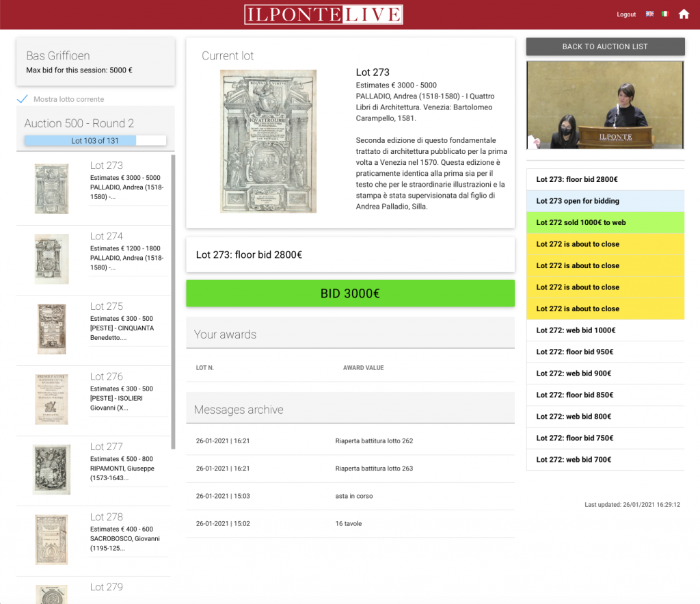Viewport: 700px width, 604px height.
Task: Select Lot 279 title in lot list
Action: [x=106, y=587]
